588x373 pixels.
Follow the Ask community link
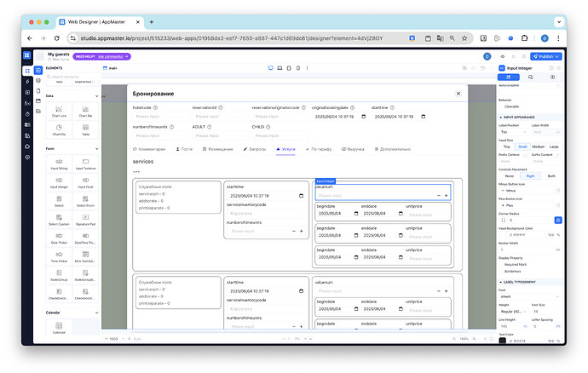click(x=111, y=56)
